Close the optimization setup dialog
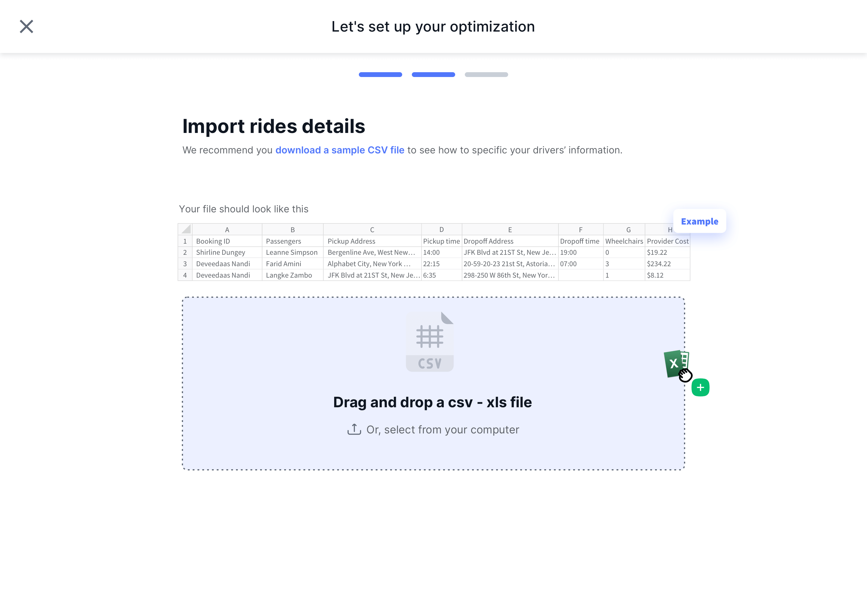The height and width of the screenshot is (616, 867). coord(26,26)
